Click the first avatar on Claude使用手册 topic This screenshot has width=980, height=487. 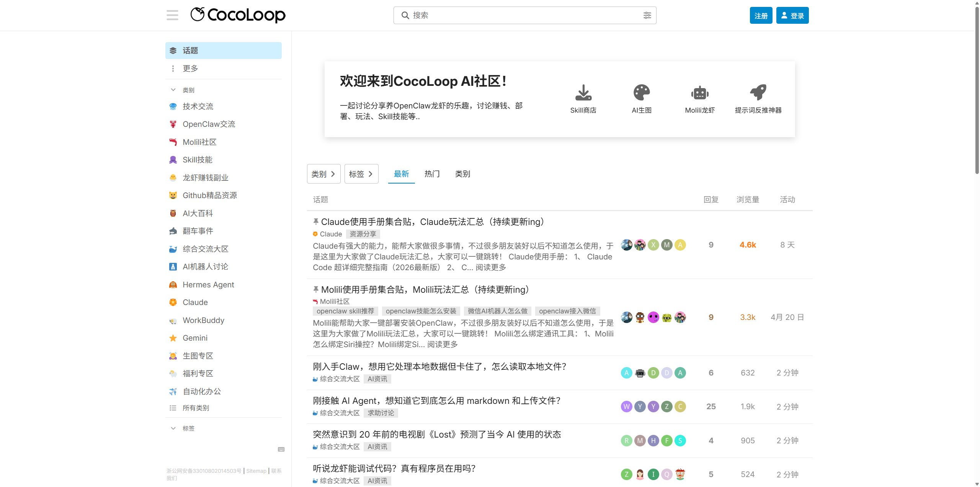(x=626, y=245)
